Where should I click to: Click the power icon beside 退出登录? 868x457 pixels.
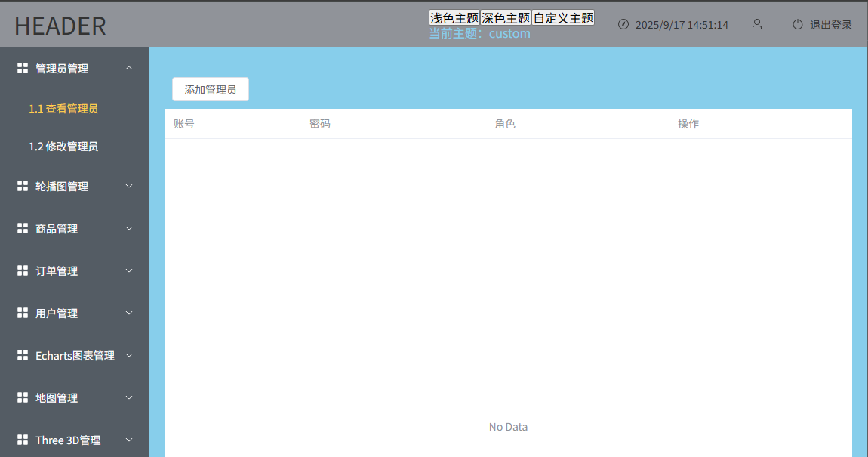[x=798, y=24]
